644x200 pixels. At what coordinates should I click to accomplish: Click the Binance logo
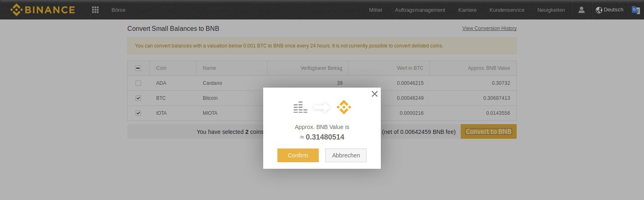pyautogui.click(x=43, y=10)
